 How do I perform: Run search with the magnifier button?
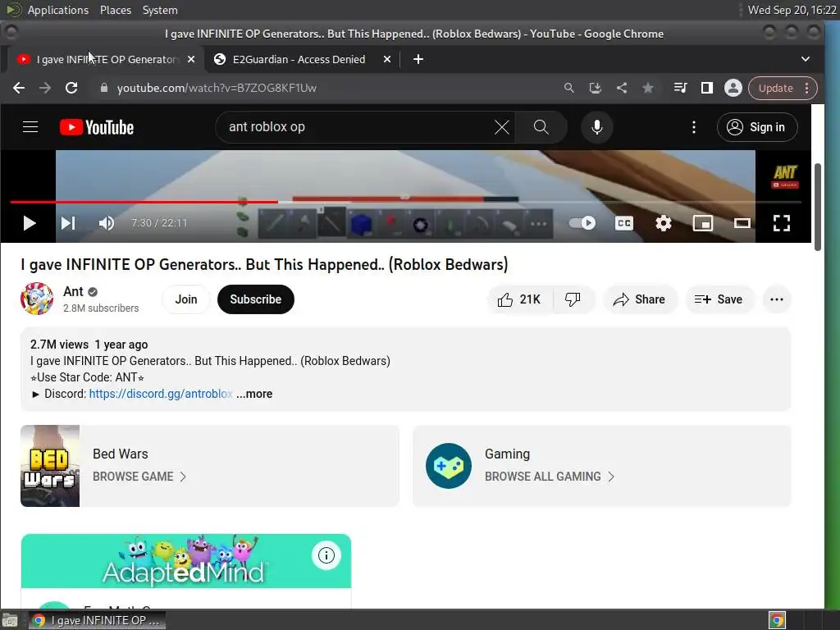point(541,127)
